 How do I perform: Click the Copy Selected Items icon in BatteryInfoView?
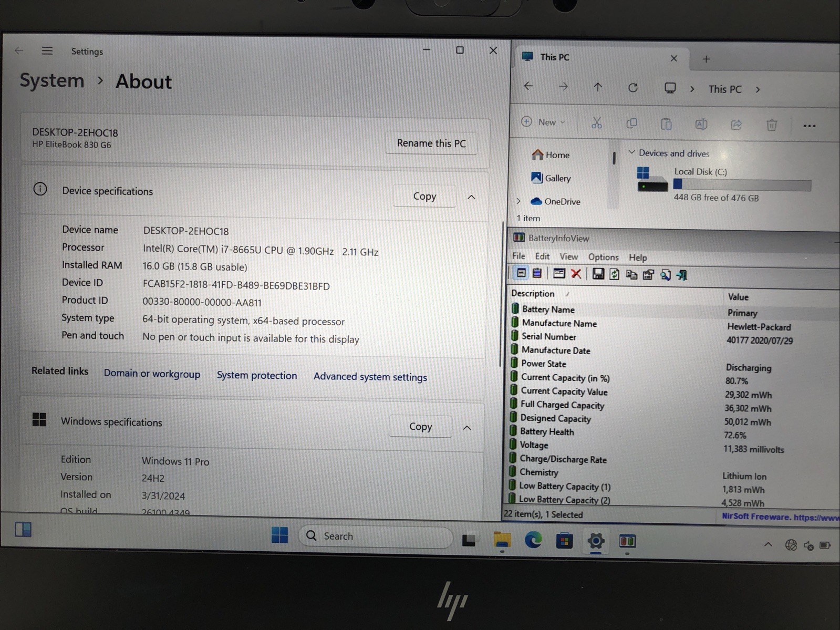click(x=631, y=274)
